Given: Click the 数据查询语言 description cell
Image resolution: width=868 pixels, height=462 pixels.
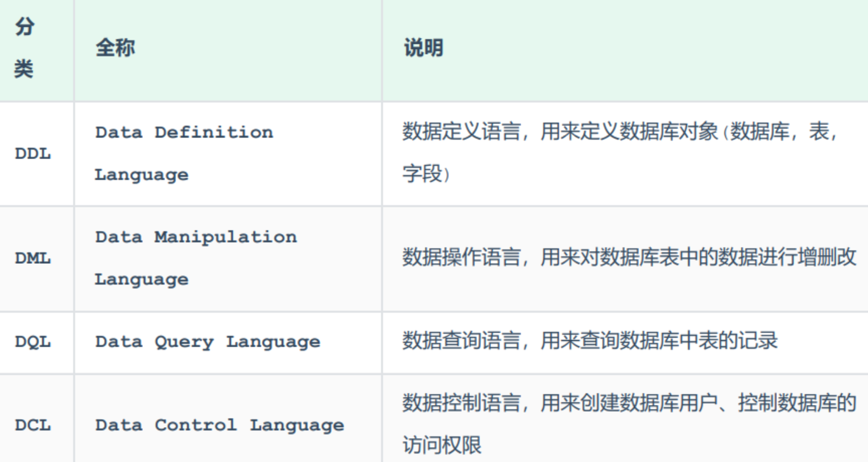Looking at the screenshot, I should (590, 341).
